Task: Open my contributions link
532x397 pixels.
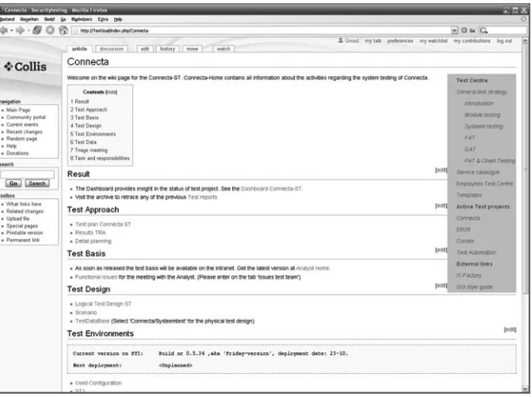Action: point(472,41)
